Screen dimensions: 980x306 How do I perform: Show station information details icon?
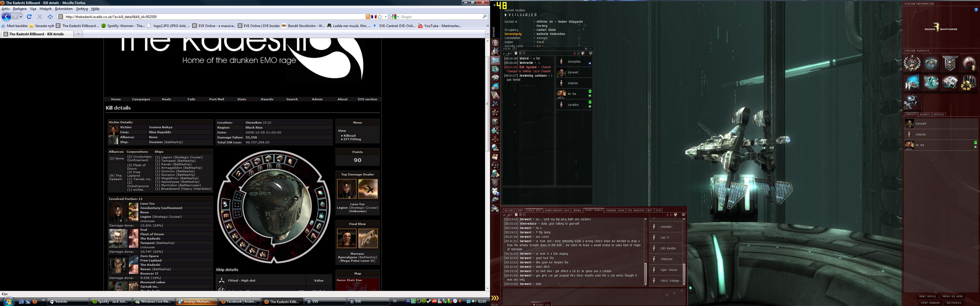pyautogui.click(x=976, y=10)
